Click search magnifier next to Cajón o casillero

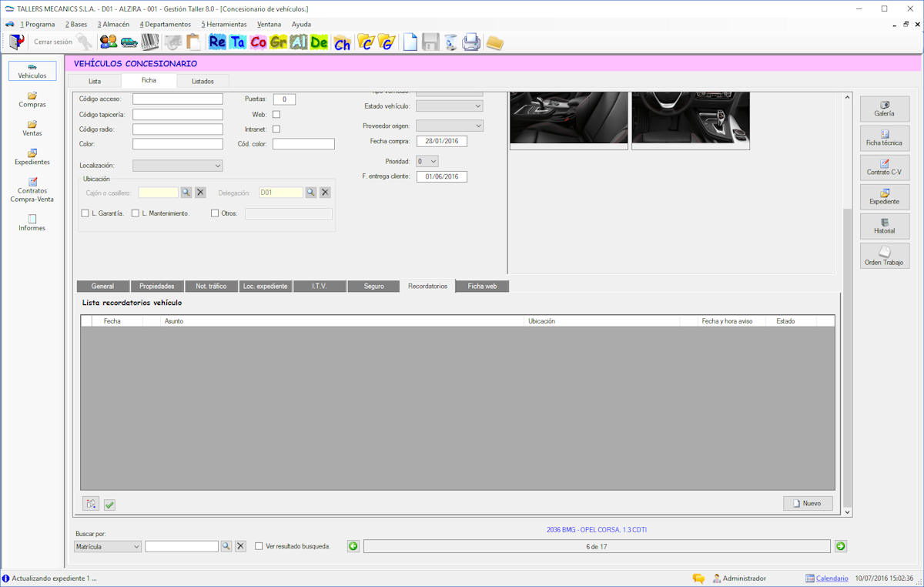click(x=186, y=192)
